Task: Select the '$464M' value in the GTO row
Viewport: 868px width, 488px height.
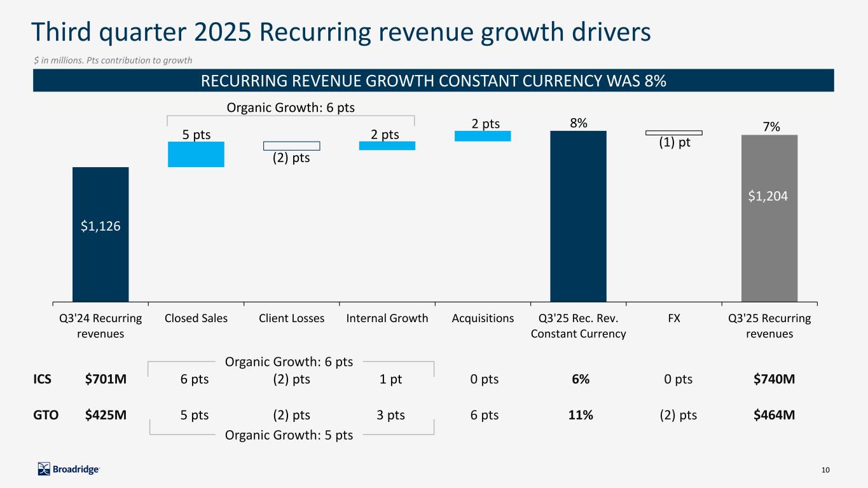Action: (775, 416)
